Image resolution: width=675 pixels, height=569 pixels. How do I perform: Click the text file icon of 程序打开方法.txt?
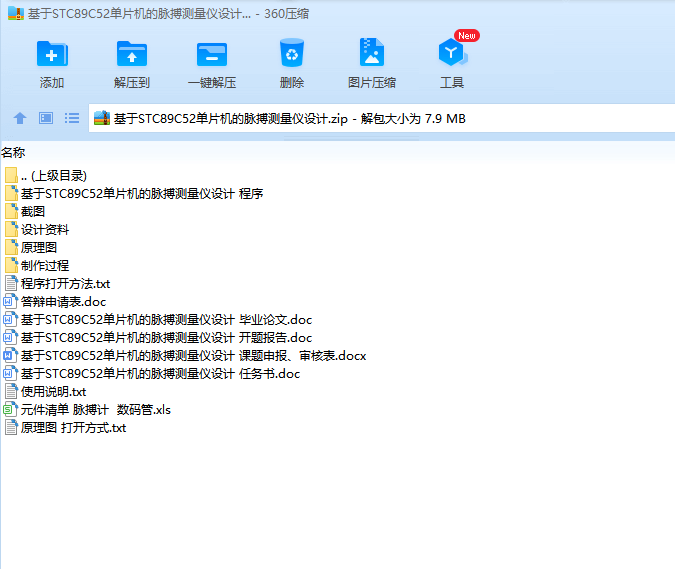[x=11, y=284]
